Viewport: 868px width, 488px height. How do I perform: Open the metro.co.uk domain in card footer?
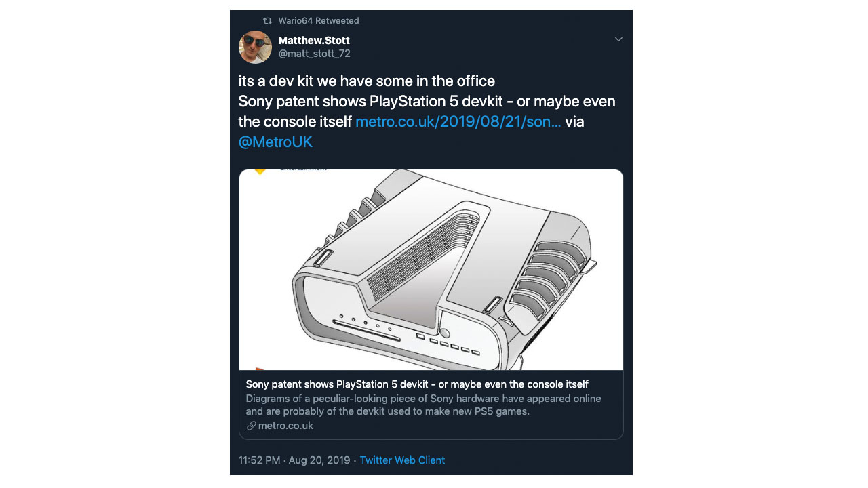click(x=285, y=426)
